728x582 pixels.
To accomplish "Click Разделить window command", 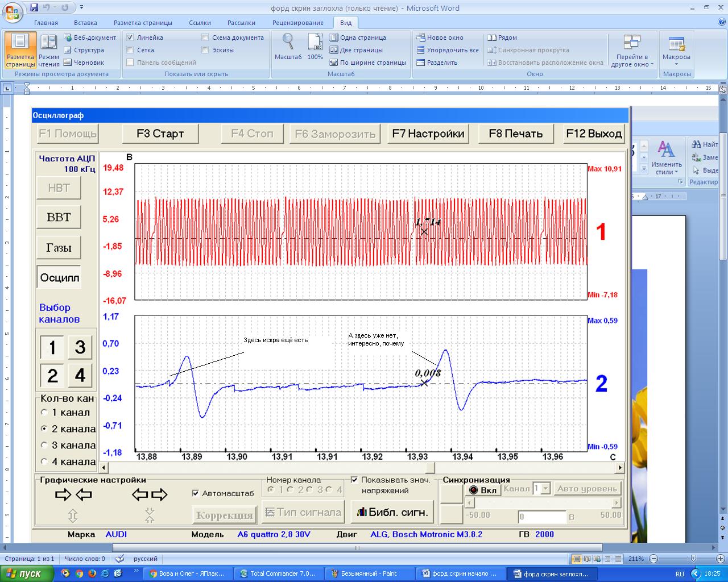I will click(x=437, y=63).
